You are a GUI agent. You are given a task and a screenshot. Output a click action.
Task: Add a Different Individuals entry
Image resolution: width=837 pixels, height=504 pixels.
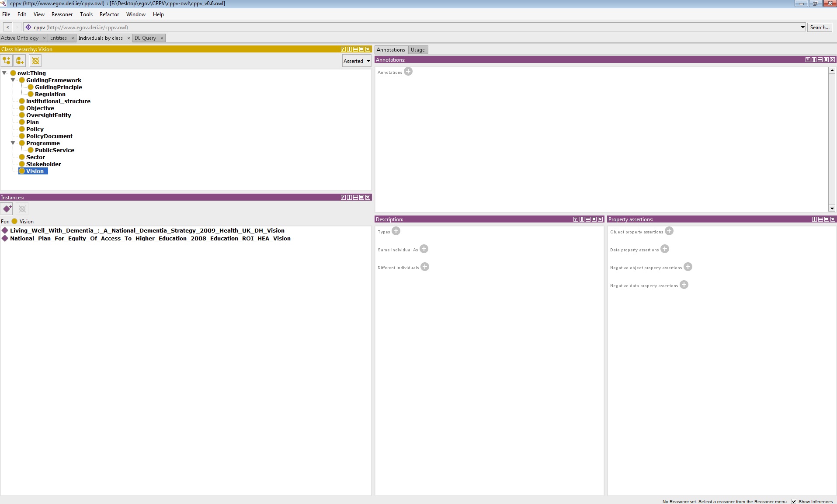click(x=425, y=267)
